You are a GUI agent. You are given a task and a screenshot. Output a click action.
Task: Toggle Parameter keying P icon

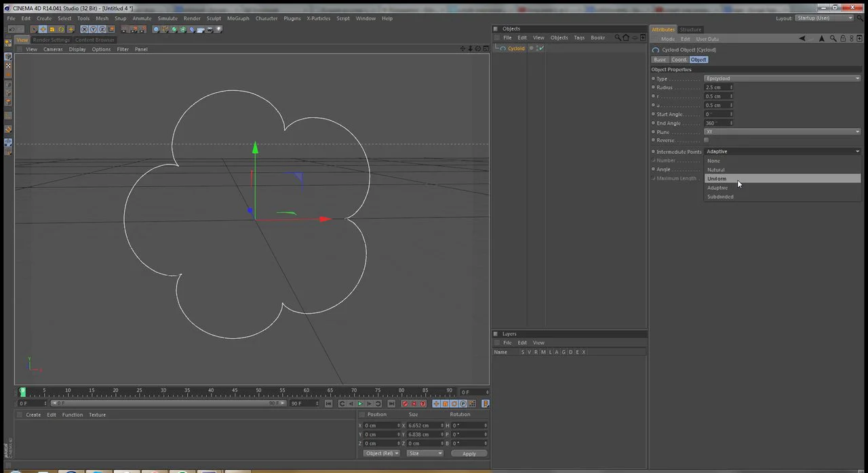coord(463,403)
